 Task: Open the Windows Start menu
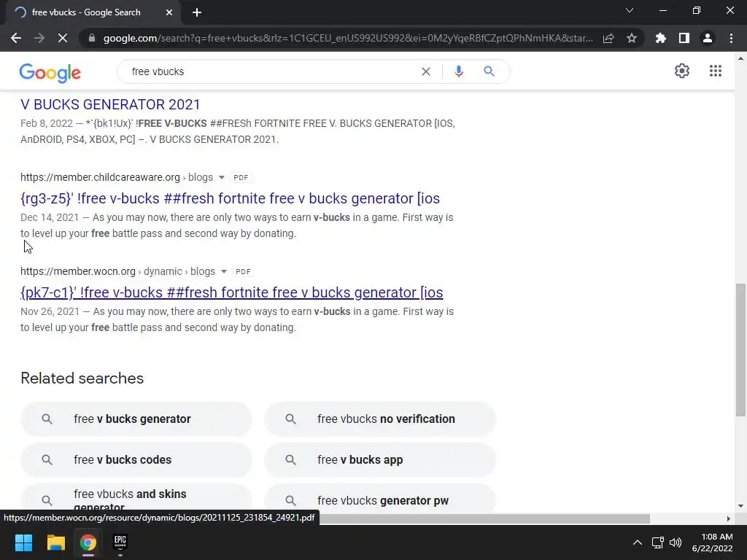(23, 542)
